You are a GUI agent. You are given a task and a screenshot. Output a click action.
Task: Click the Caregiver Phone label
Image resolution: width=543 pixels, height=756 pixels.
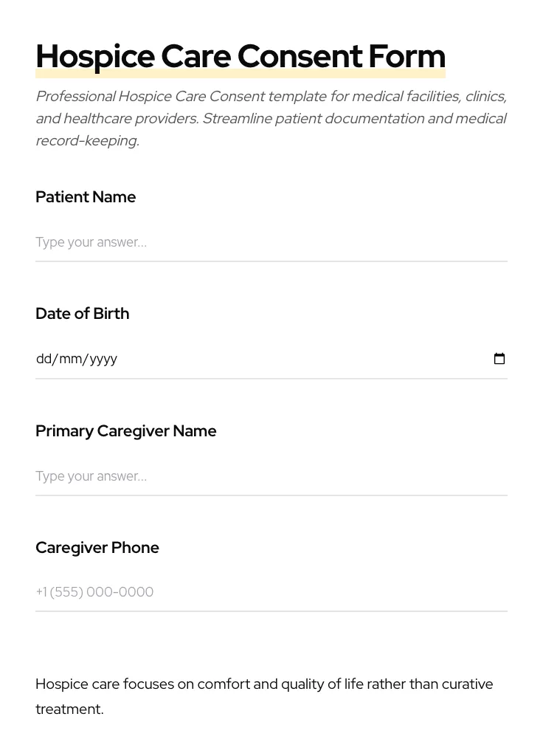coord(97,547)
